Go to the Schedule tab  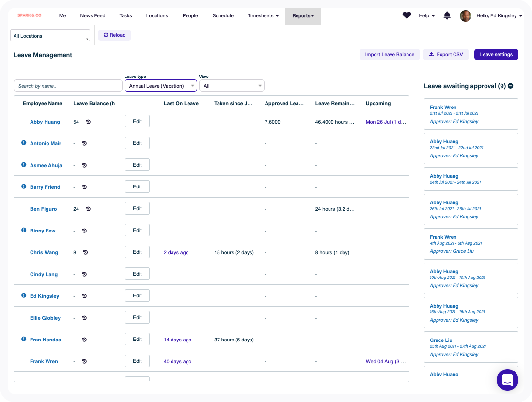tap(223, 15)
